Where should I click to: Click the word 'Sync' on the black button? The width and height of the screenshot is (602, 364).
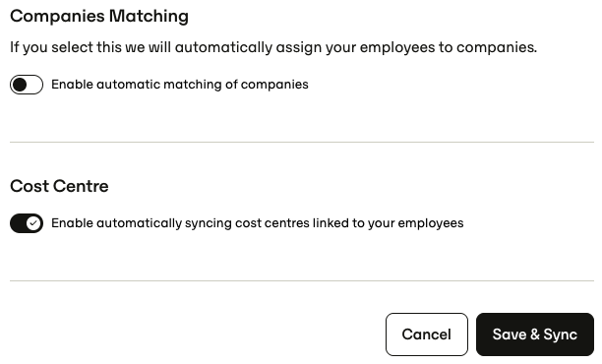(560, 334)
